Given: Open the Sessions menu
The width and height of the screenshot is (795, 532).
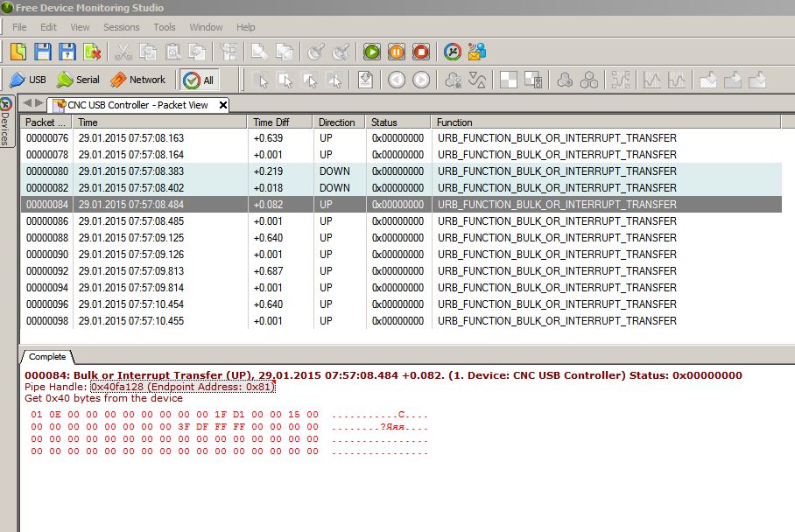Looking at the screenshot, I should pyautogui.click(x=121, y=27).
